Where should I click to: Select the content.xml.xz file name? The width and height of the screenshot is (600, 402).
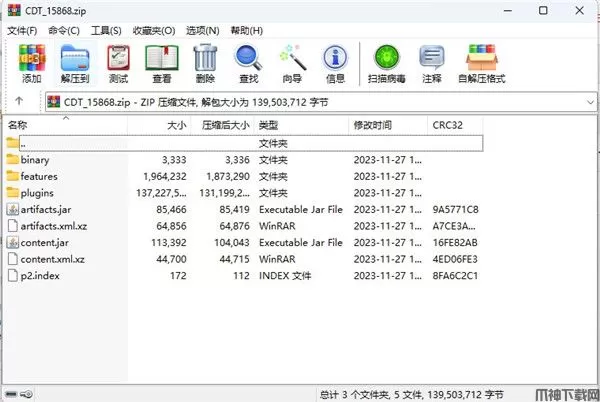point(52,259)
